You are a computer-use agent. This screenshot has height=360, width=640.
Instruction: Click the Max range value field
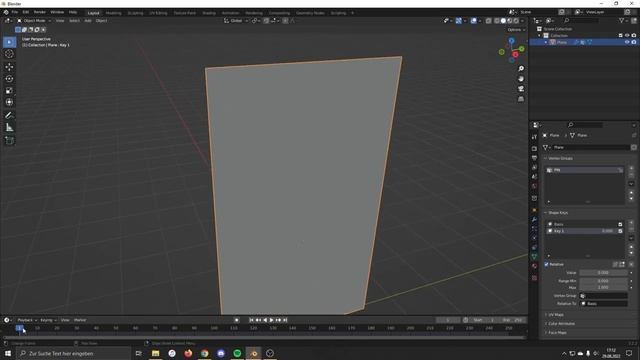pyautogui.click(x=603, y=287)
